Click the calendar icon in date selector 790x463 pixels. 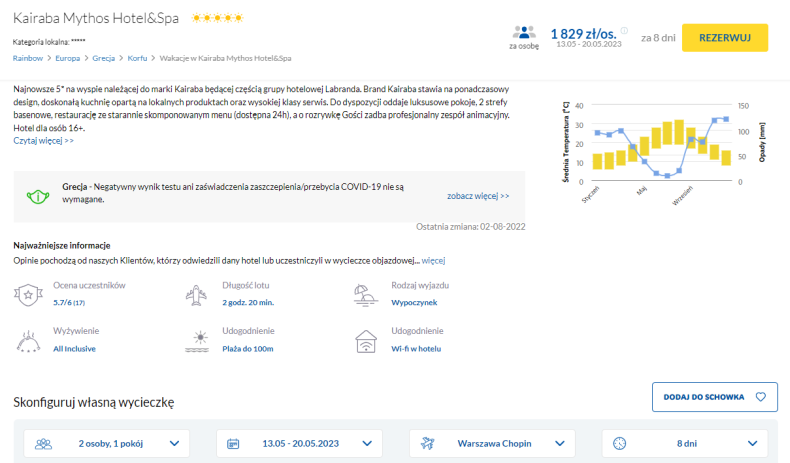(233, 444)
